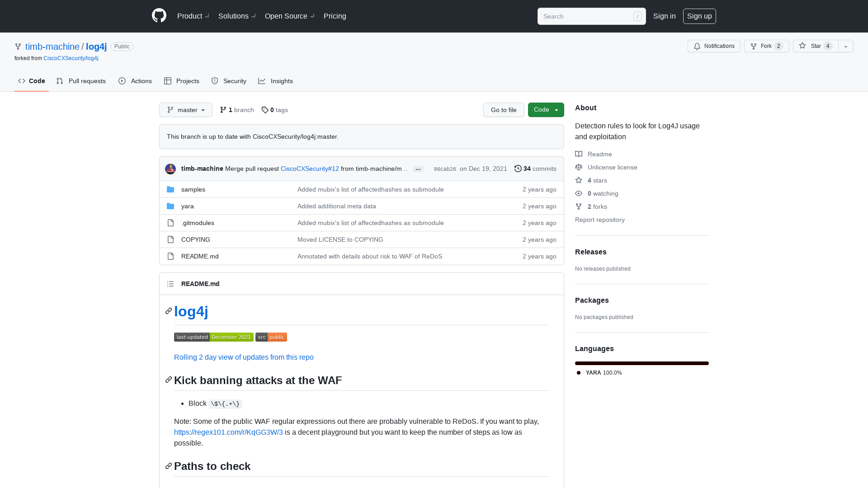Expand commit message ellipsis

(418, 169)
